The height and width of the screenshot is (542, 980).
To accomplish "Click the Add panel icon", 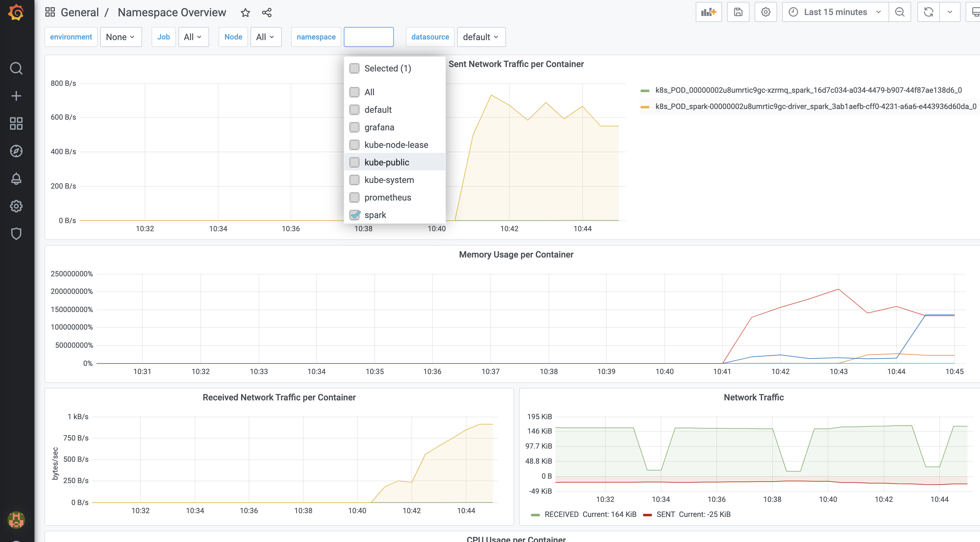I will click(708, 12).
